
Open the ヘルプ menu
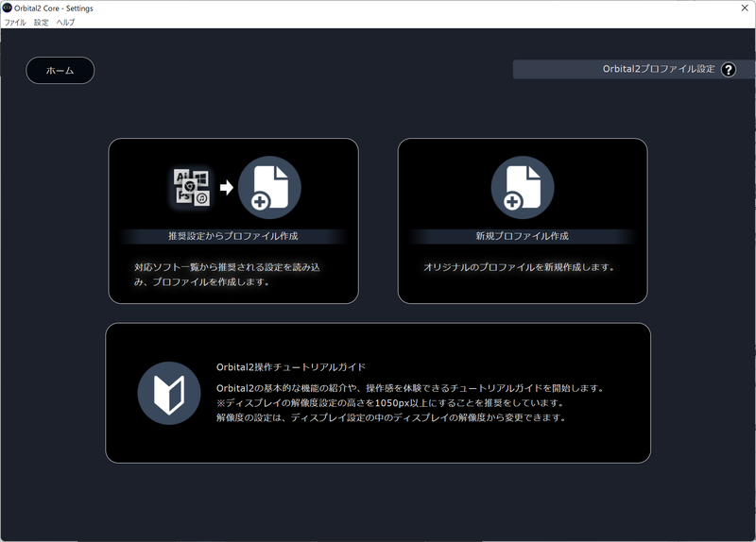tap(65, 22)
